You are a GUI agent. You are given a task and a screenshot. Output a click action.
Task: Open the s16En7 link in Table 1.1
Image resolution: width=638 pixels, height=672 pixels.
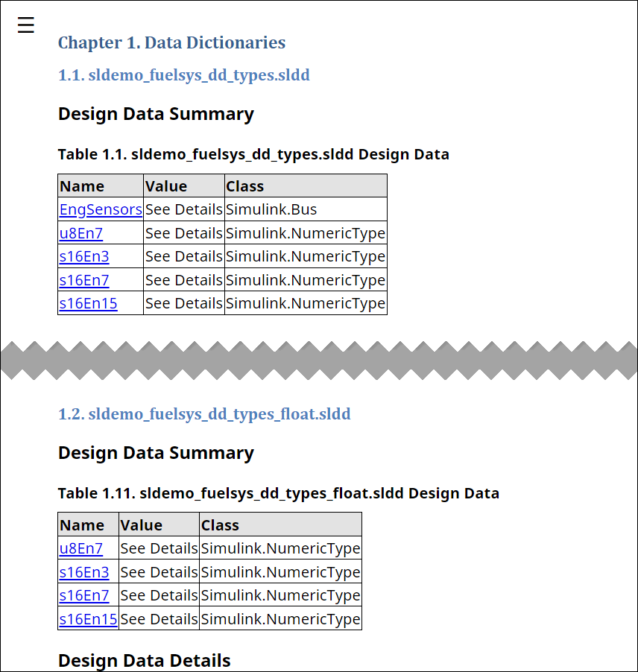point(84,280)
